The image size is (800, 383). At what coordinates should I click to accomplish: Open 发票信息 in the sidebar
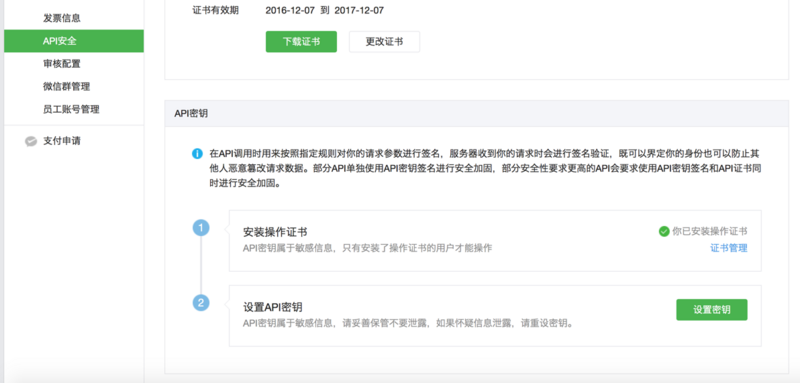pos(62,18)
